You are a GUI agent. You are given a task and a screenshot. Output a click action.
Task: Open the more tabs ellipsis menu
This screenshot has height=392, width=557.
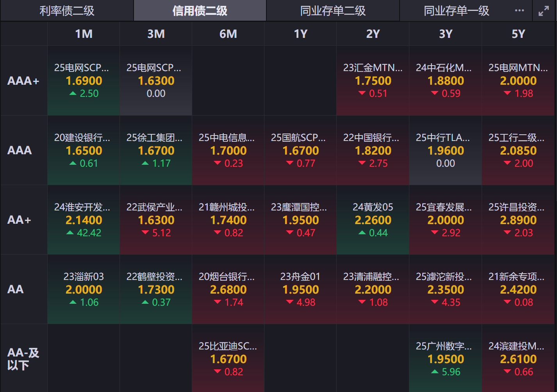pyautogui.click(x=520, y=11)
